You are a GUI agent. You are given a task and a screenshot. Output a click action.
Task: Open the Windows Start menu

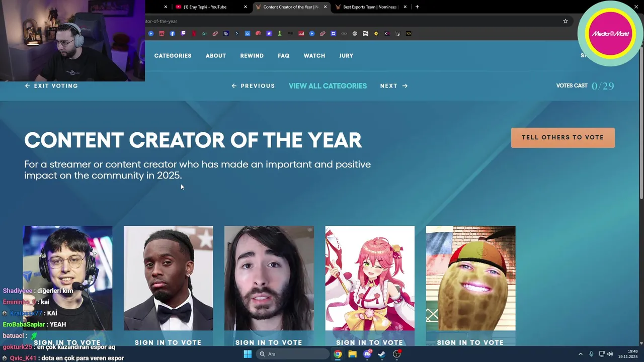tap(248, 354)
